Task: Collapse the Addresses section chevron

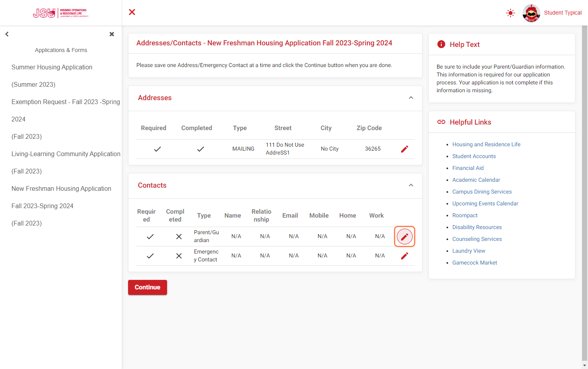Action: [x=411, y=98]
